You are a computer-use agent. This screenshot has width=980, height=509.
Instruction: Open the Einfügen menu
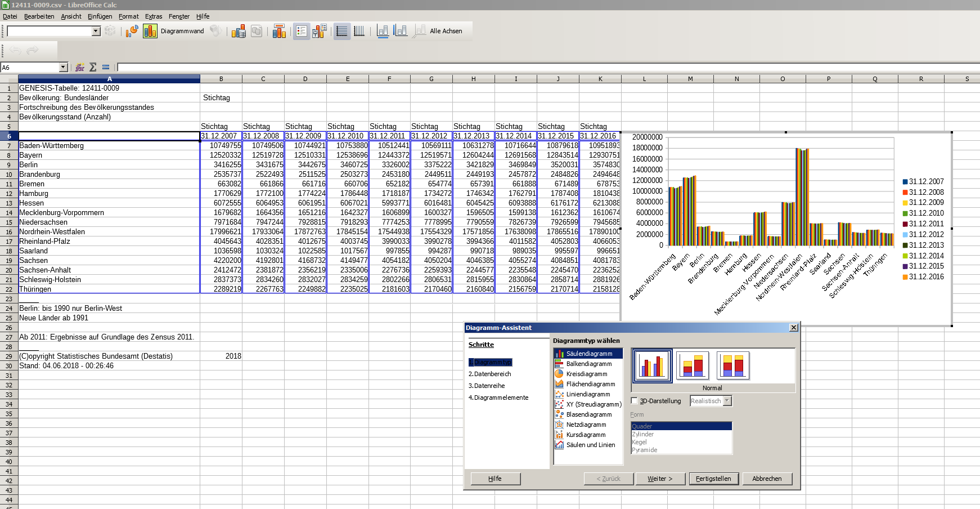click(100, 16)
